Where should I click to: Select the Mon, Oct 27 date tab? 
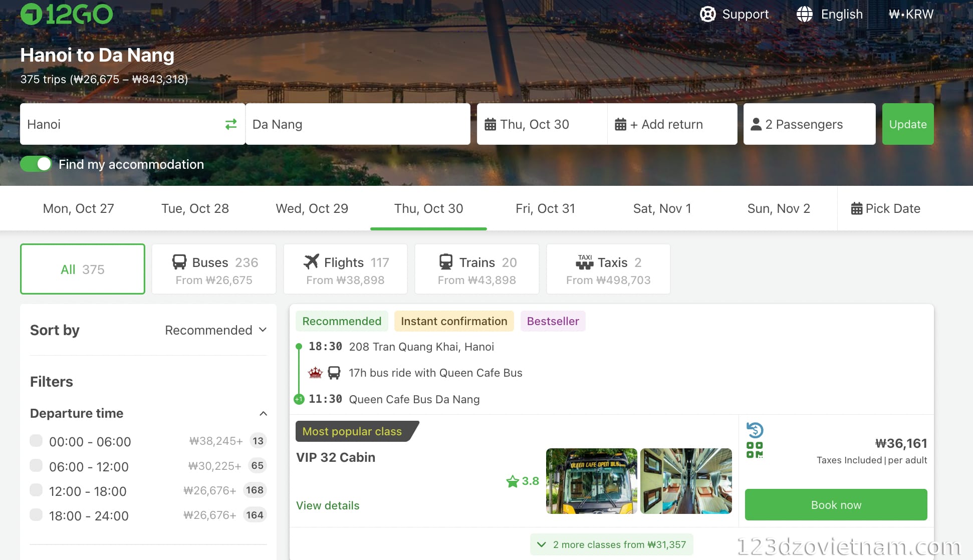pos(78,208)
